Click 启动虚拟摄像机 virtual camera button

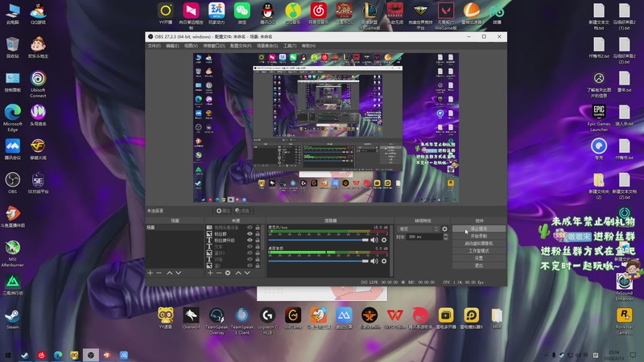[x=479, y=244]
